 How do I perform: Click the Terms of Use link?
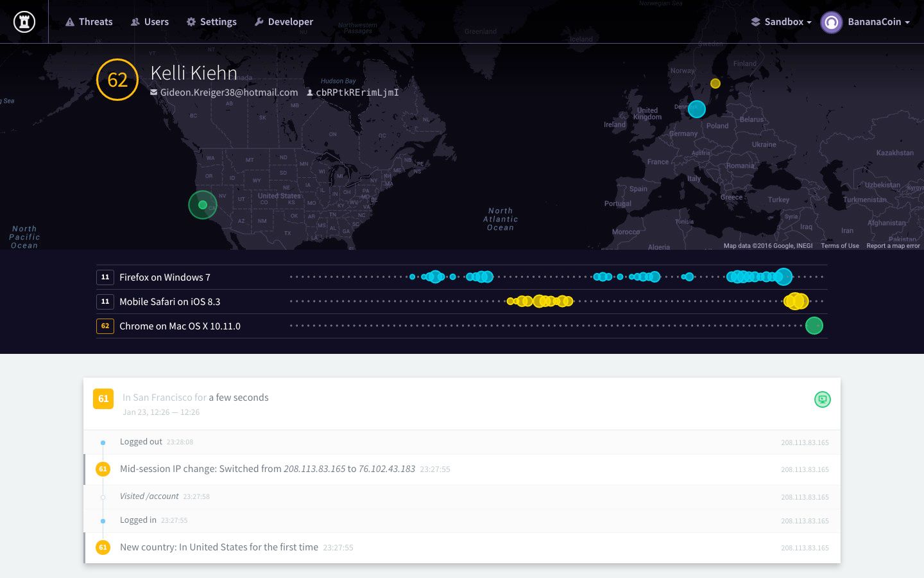click(839, 245)
